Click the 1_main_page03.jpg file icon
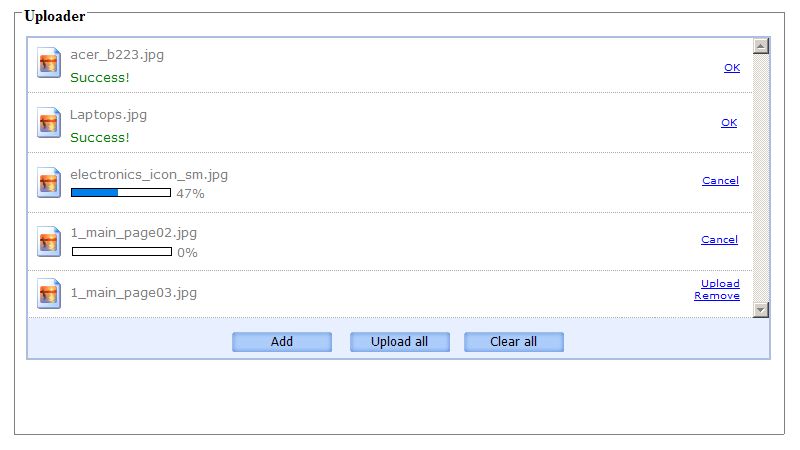This screenshot has height=450, width=800. [49, 293]
